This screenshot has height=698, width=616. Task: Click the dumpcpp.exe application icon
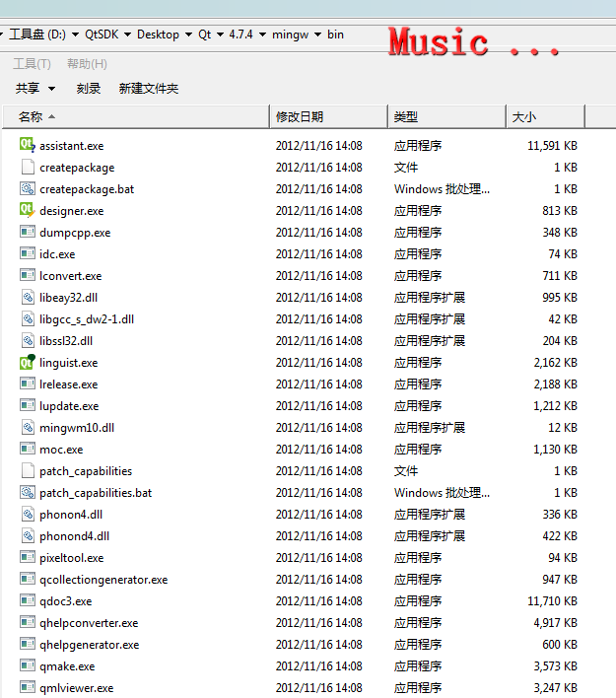28,232
